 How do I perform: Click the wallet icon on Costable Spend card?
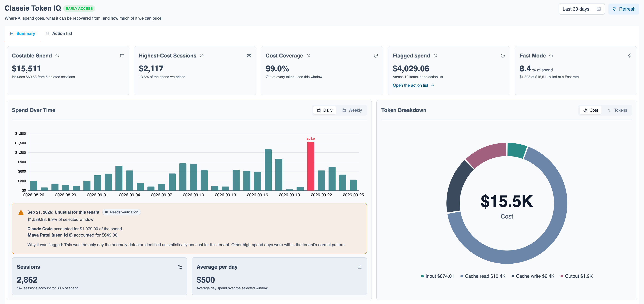(122, 56)
